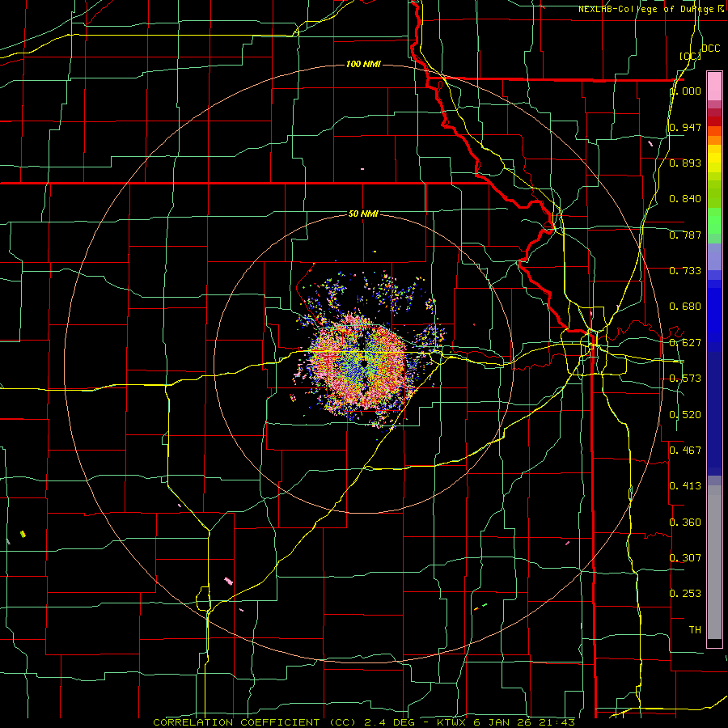The image size is (728, 728).
Task: Pick the light pink swatch at the color bar top
Action: coord(714,87)
